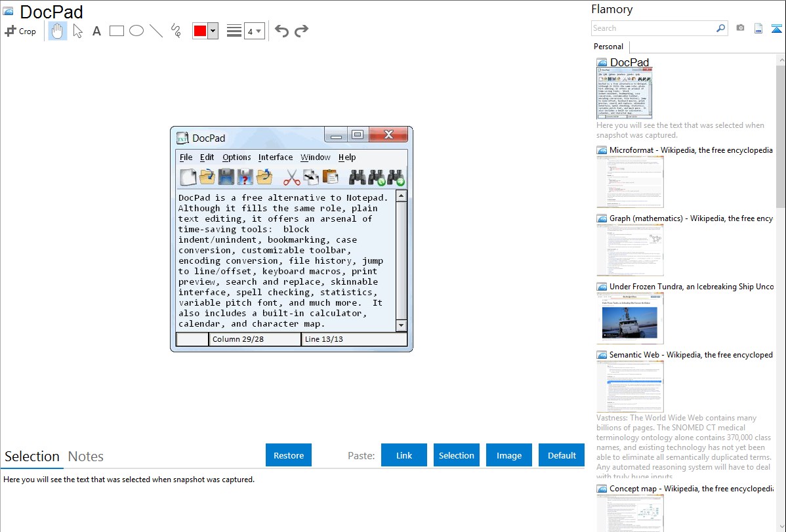Open the color picker dropdown arrow
The width and height of the screenshot is (786, 532).
[x=213, y=31]
